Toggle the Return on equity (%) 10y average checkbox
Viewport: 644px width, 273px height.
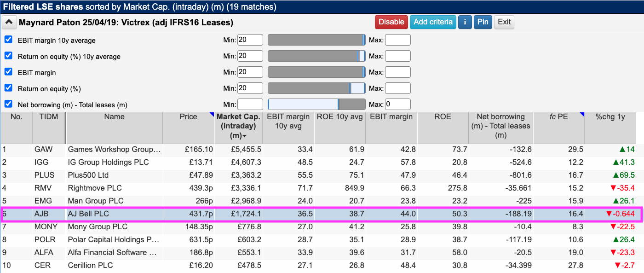[8, 56]
